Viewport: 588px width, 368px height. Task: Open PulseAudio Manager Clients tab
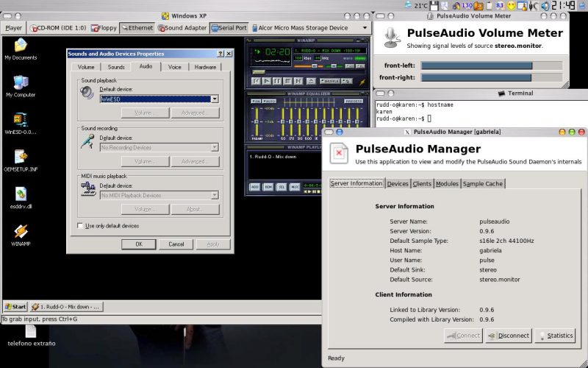(422, 183)
